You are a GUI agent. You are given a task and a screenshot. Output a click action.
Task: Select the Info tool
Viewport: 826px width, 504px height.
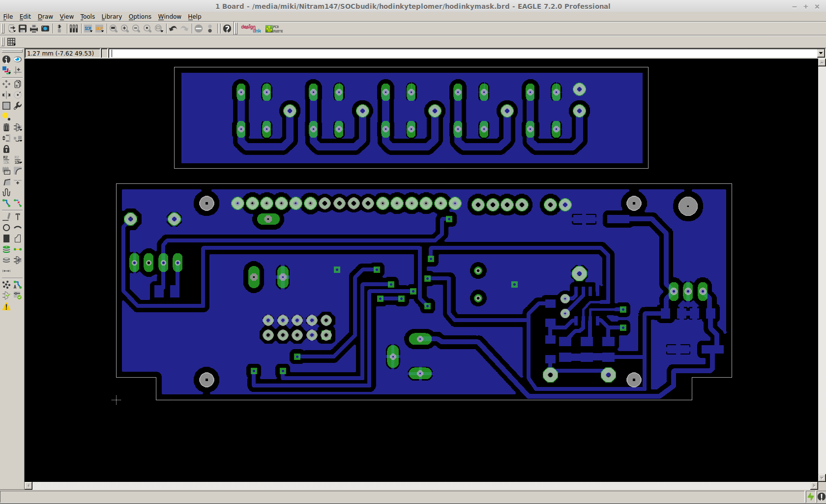click(x=6, y=59)
